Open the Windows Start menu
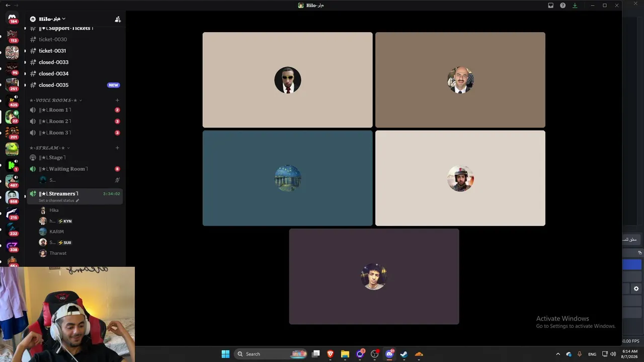Viewport: 644px width, 362px height. tap(225, 354)
